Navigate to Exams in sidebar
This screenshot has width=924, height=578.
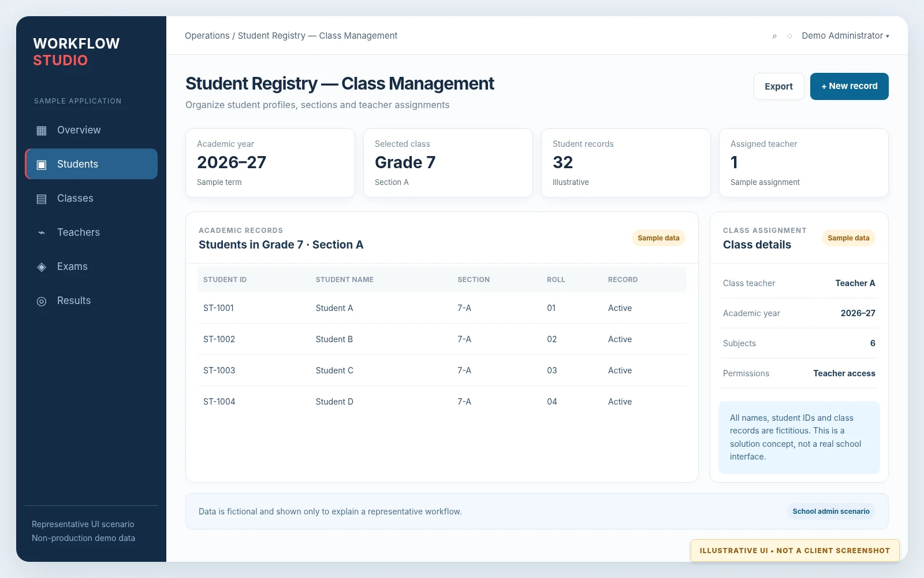(91, 266)
